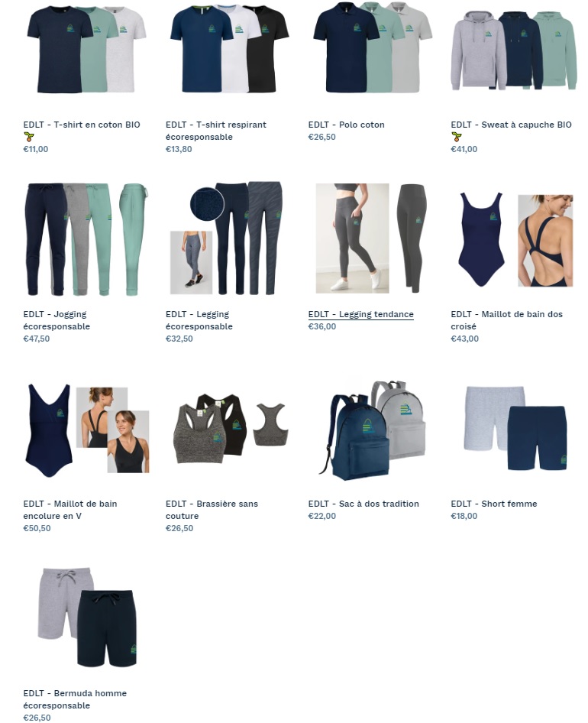Open the EDLT T-shirt en coton BIO product image

[x=86, y=49]
